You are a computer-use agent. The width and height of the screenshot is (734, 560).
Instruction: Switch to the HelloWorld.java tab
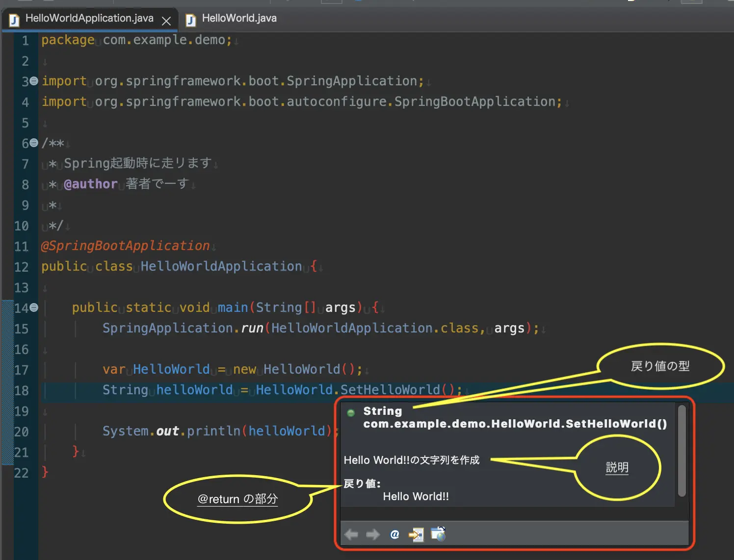(x=239, y=19)
